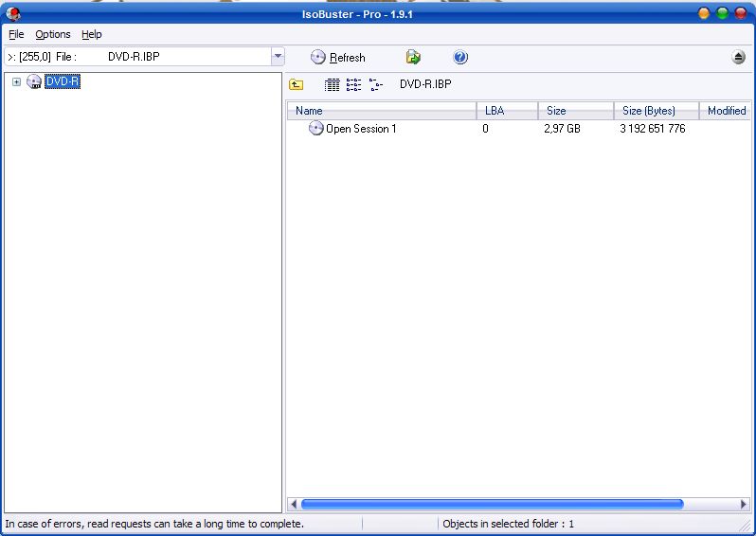756x536 pixels.
Task: Click the horizontal scrollbar thumb
Action: tap(492, 505)
